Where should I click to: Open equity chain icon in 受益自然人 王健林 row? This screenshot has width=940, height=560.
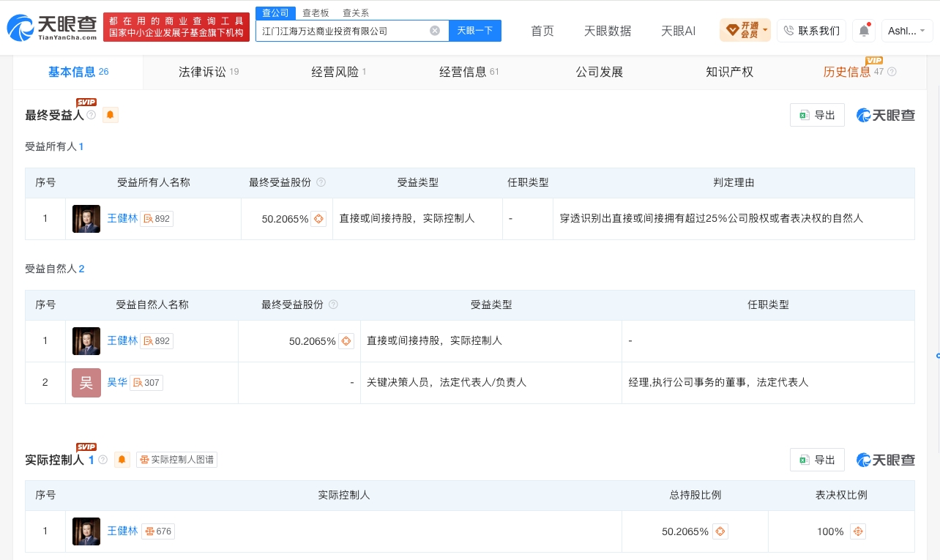346,341
